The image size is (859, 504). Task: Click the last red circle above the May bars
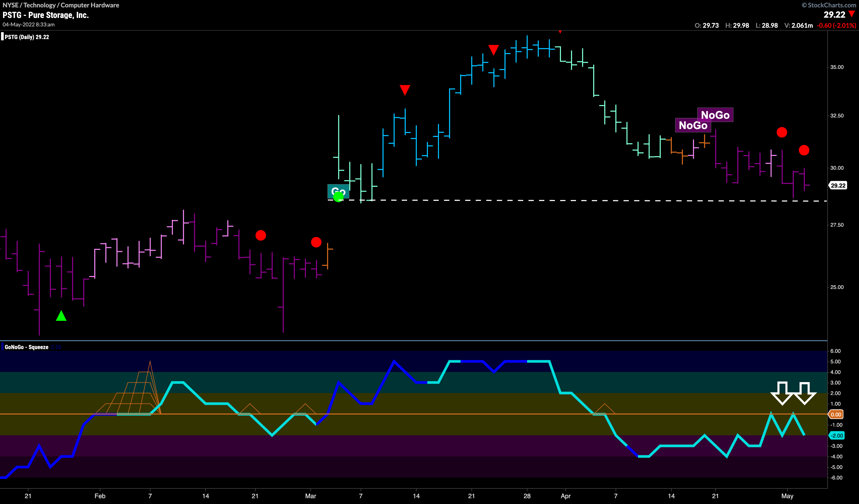(x=804, y=150)
